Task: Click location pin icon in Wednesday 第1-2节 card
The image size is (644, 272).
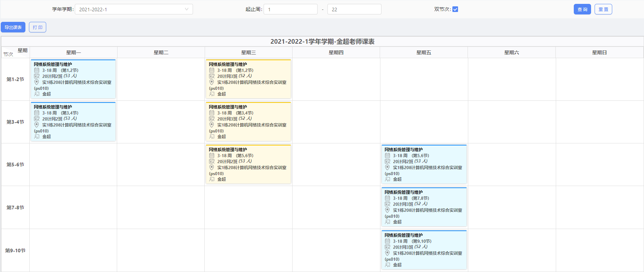Action: [212, 82]
